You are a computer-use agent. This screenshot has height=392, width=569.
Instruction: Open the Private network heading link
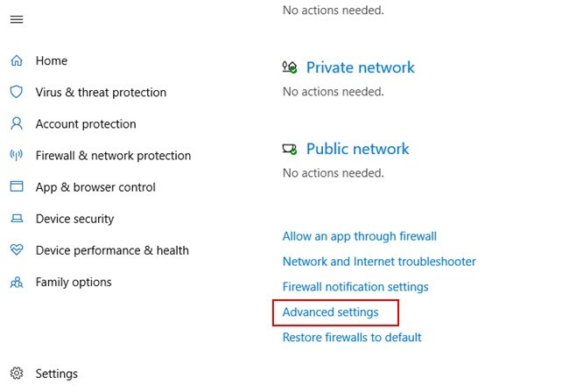[x=360, y=67]
